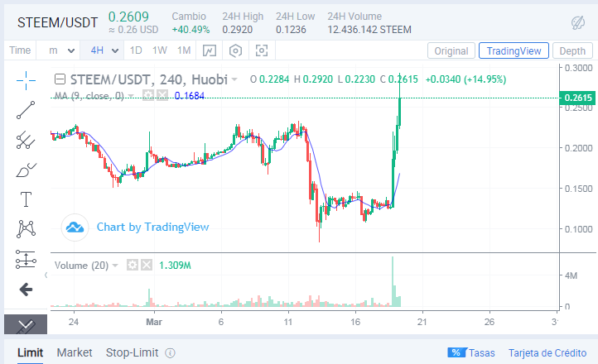
Task: Select the long position measurement tool
Action: [x=26, y=259]
